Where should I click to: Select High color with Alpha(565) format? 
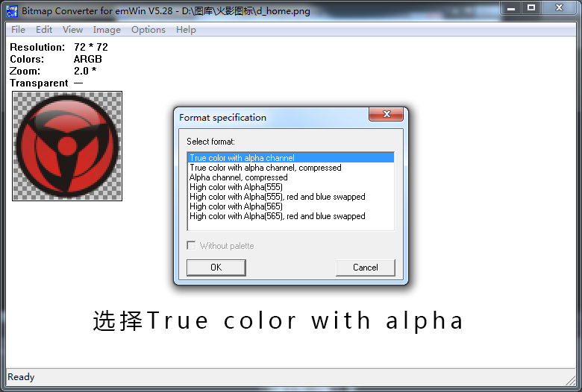(x=291, y=206)
